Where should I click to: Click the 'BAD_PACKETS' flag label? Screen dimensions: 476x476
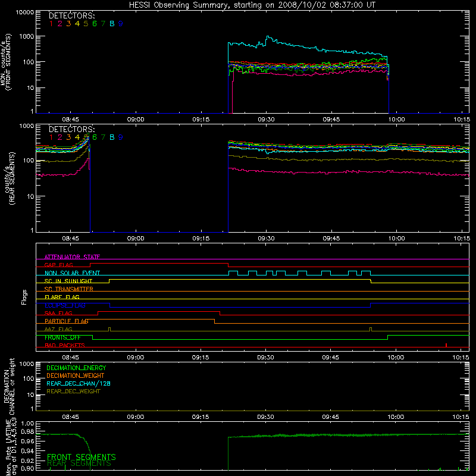point(65,345)
